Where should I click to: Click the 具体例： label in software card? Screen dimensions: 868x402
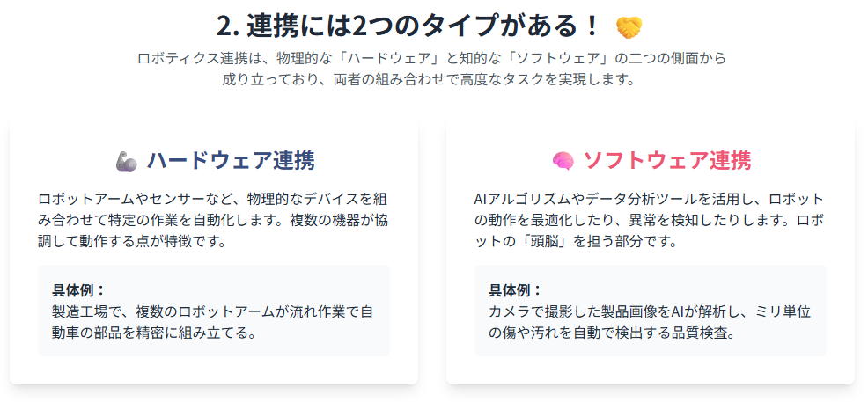click(x=515, y=289)
